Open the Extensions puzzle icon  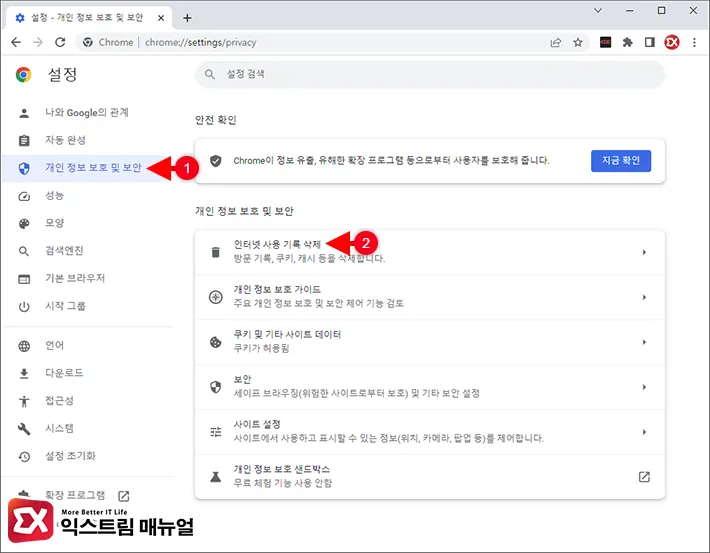(x=628, y=43)
